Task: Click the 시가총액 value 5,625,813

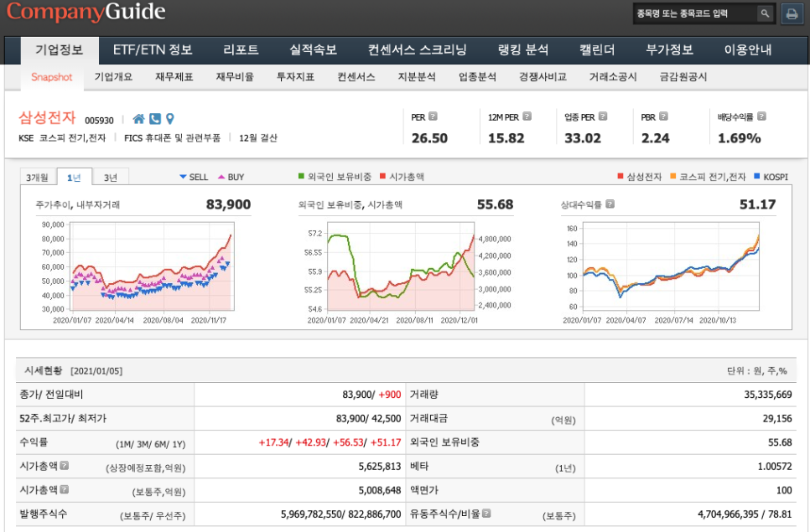Action: [x=380, y=467]
